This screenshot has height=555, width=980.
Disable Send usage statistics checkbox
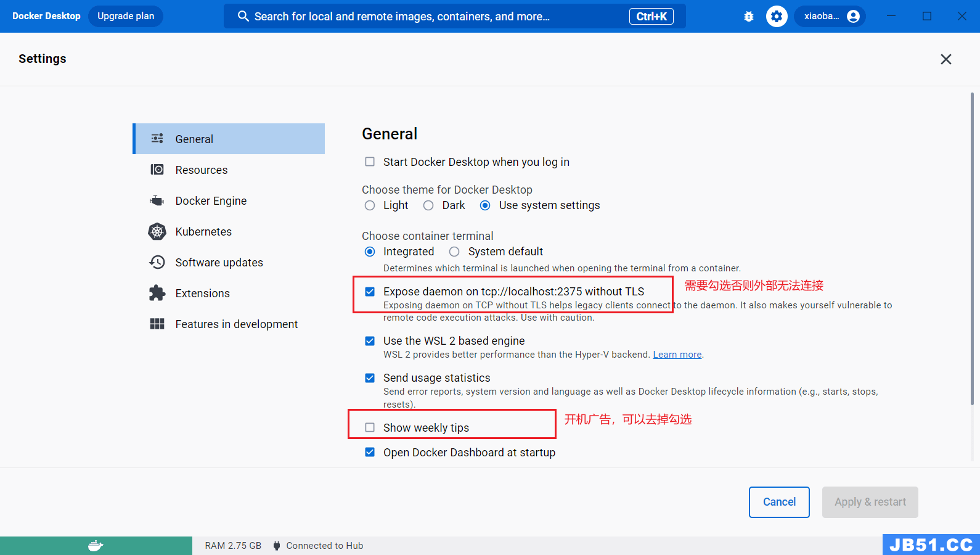click(x=370, y=377)
